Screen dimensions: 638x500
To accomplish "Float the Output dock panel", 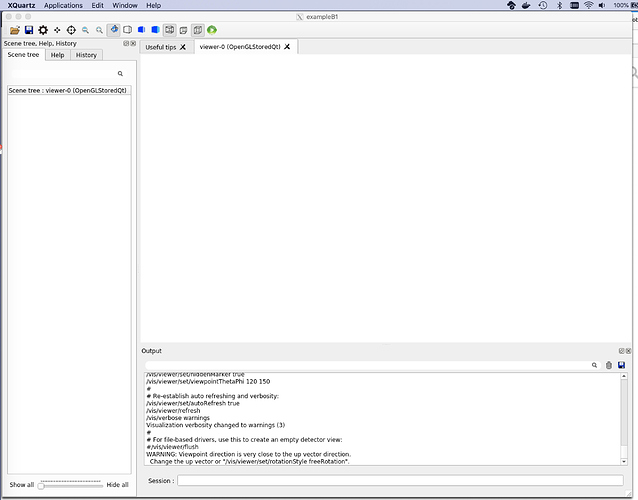I will click(621, 351).
